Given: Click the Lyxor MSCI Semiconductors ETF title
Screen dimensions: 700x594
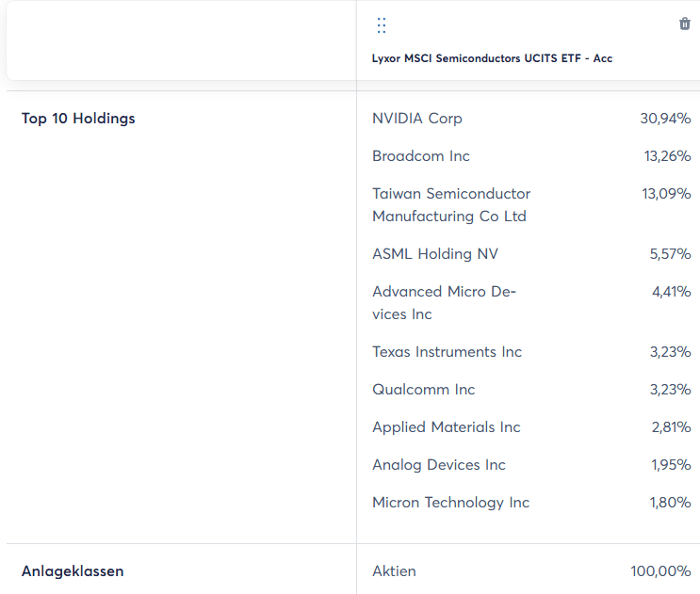Looking at the screenshot, I should tap(492, 58).
